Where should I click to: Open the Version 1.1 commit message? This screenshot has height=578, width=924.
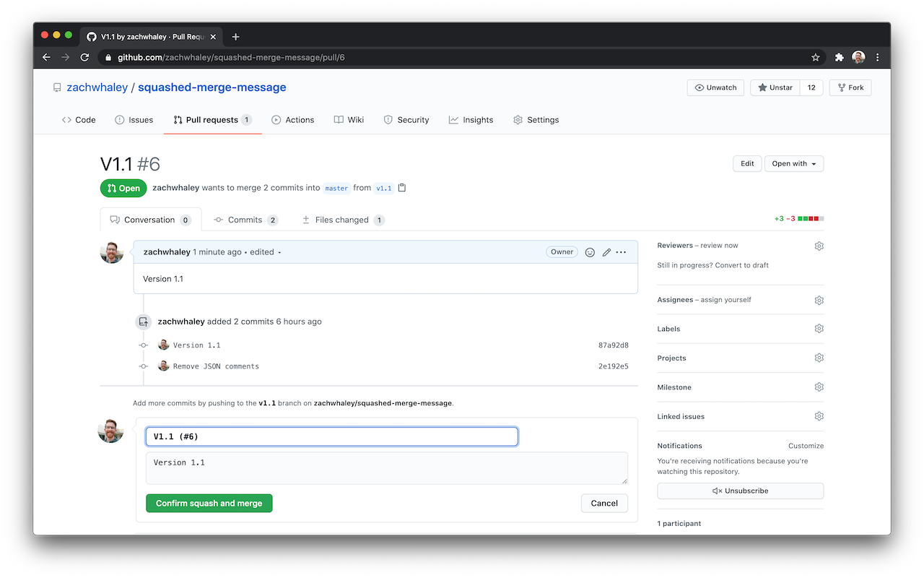click(197, 345)
